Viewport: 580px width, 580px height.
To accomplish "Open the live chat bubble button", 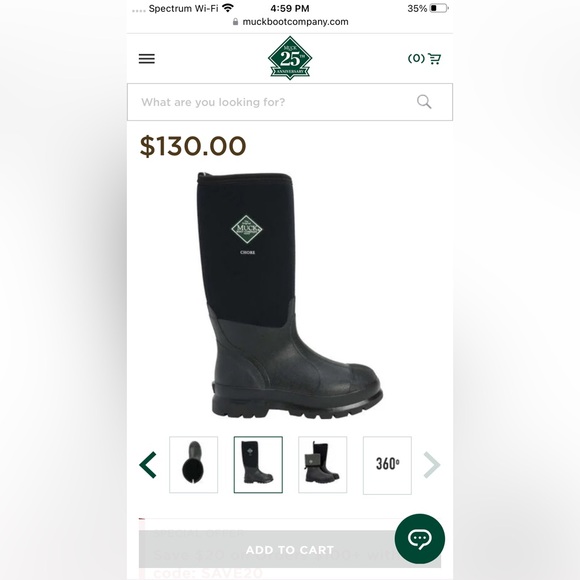I will click(419, 539).
